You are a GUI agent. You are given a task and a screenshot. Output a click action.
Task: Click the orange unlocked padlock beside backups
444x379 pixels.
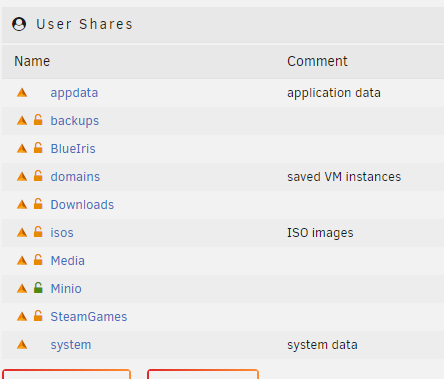click(38, 120)
